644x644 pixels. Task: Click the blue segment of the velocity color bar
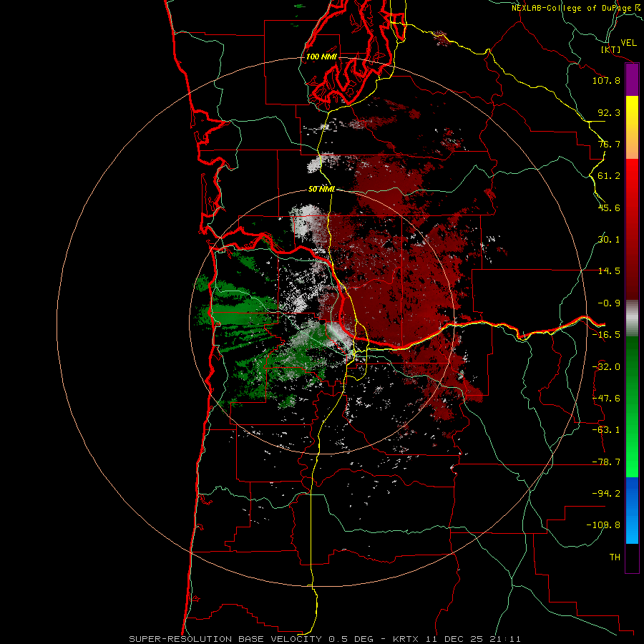[632, 510]
